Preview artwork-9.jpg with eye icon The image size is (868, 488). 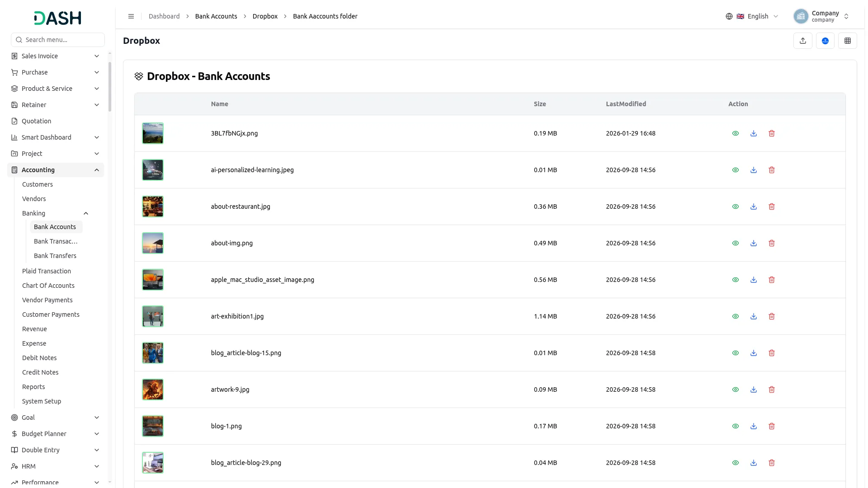coord(736,389)
